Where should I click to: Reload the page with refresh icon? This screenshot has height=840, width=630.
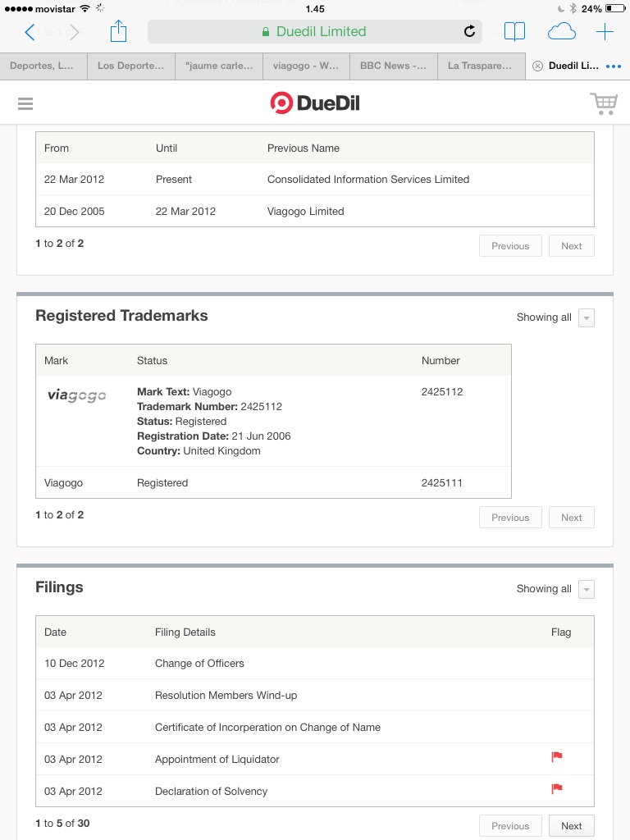(x=469, y=32)
